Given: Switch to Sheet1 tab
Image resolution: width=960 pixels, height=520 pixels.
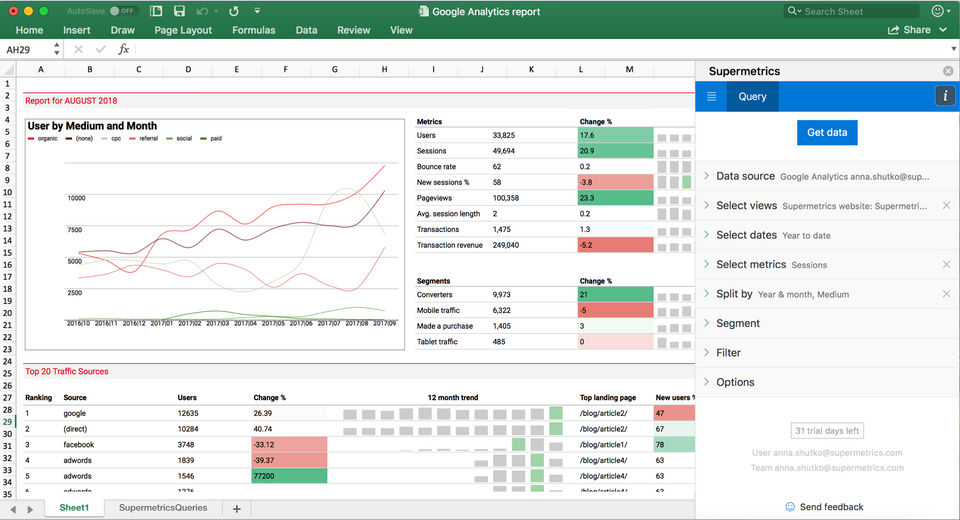Looking at the screenshot, I should click(74, 508).
